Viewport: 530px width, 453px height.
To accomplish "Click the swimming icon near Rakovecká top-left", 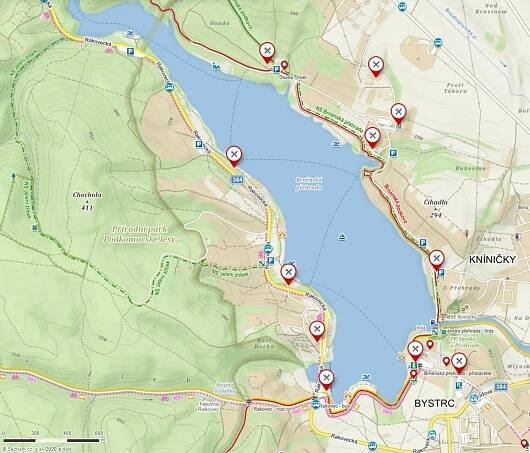I will [x=131, y=34].
